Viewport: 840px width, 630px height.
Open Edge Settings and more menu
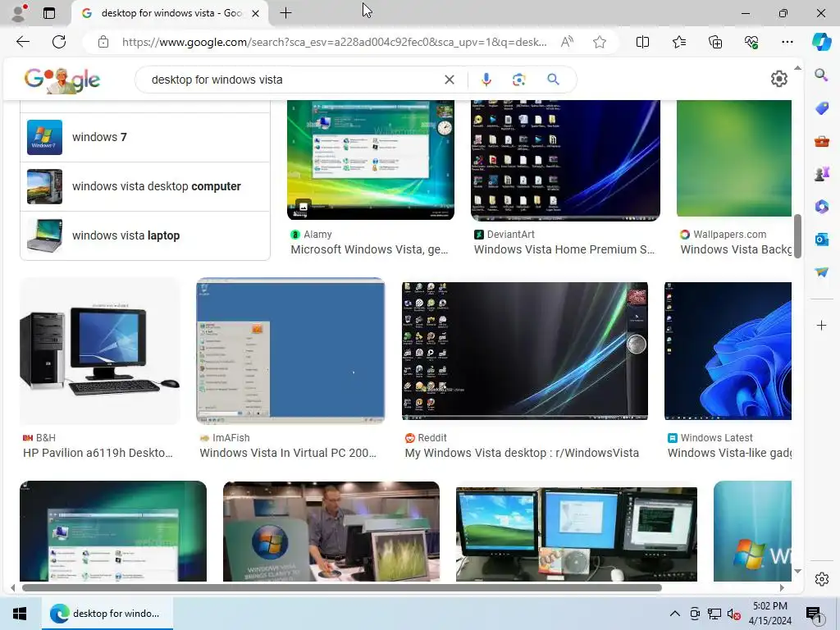tap(787, 42)
